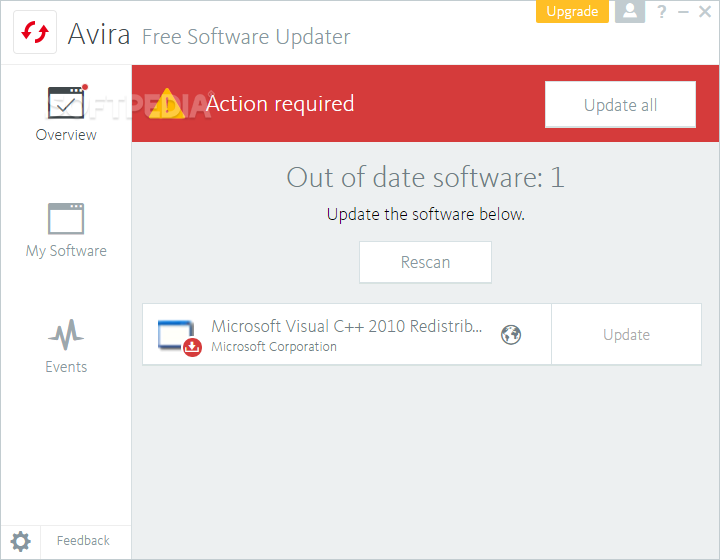Click the Microsoft Corporation publisher text

[x=274, y=347]
